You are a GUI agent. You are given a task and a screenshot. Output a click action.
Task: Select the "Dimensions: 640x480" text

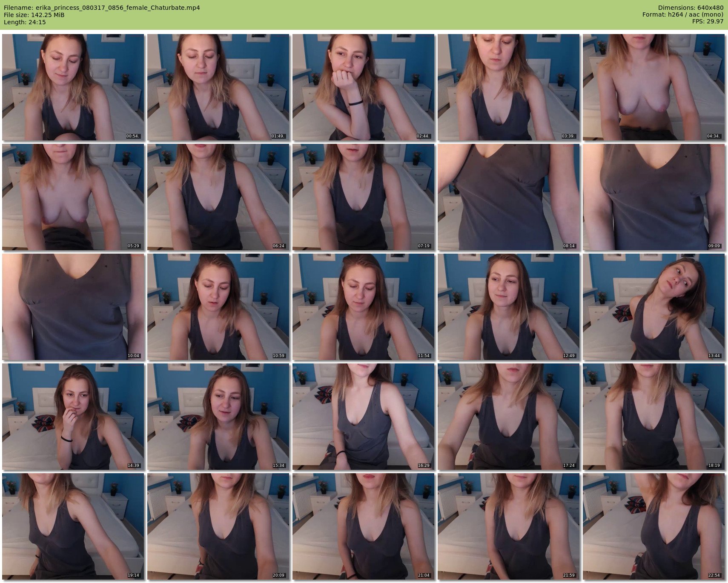[x=691, y=8]
